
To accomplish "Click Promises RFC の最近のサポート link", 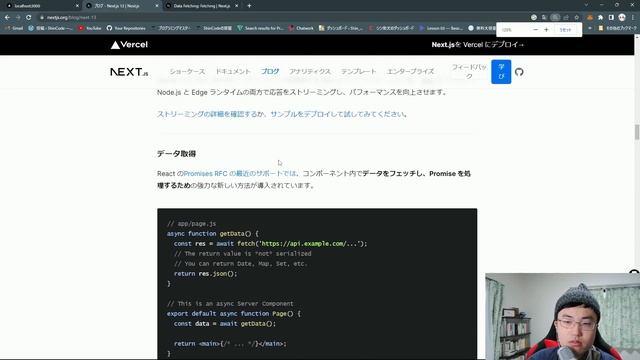I will [x=240, y=173].
